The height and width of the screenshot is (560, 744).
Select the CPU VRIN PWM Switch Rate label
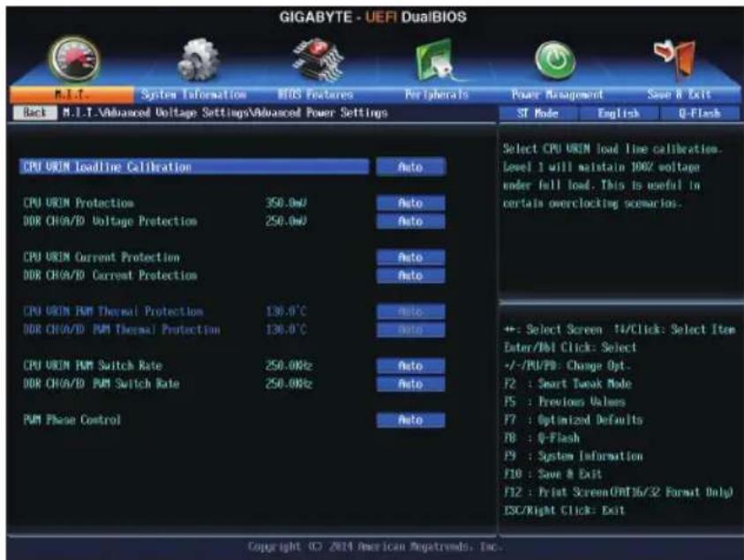[93, 366]
